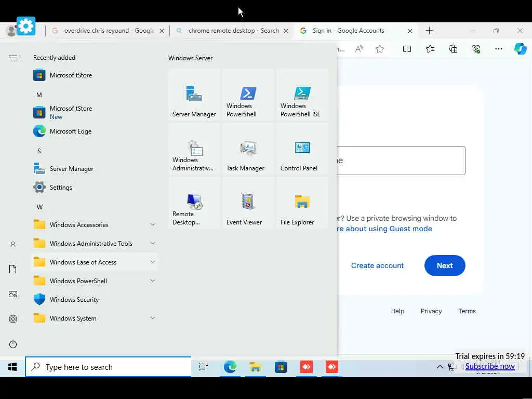The height and width of the screenshot is (399, 532).
Task: Open the Copilot icon in Edge
Action: (x=520, y=49)
